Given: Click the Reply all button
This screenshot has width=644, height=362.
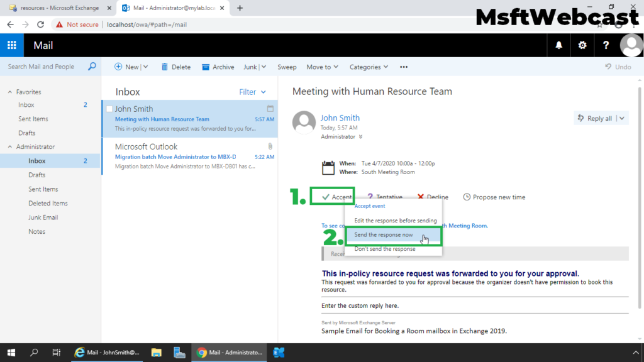Looking at the screenshot, I should [595, 118].
